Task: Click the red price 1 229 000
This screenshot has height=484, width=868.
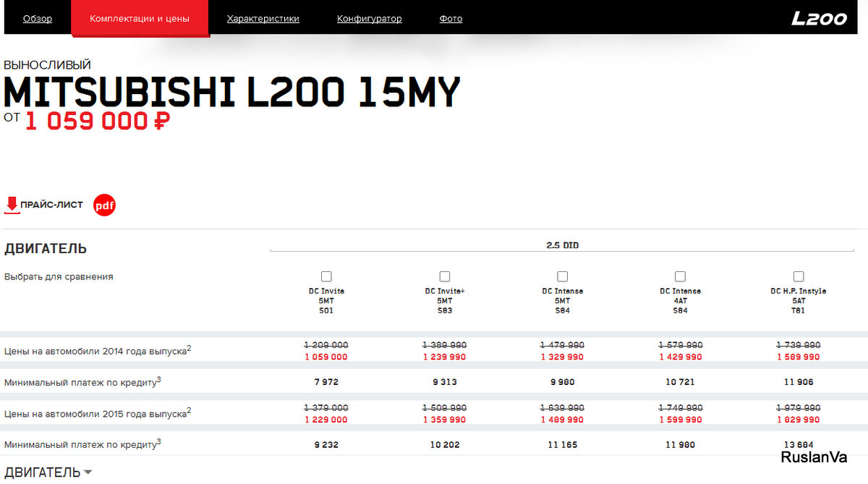Action: 326,420
